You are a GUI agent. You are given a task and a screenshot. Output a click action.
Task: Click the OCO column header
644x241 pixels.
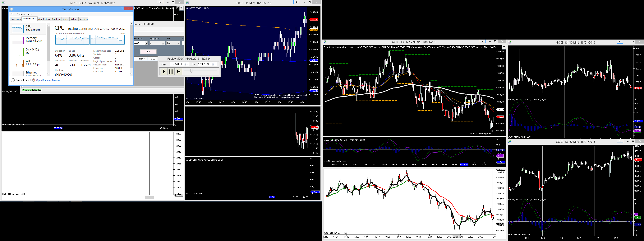point(153,59)
